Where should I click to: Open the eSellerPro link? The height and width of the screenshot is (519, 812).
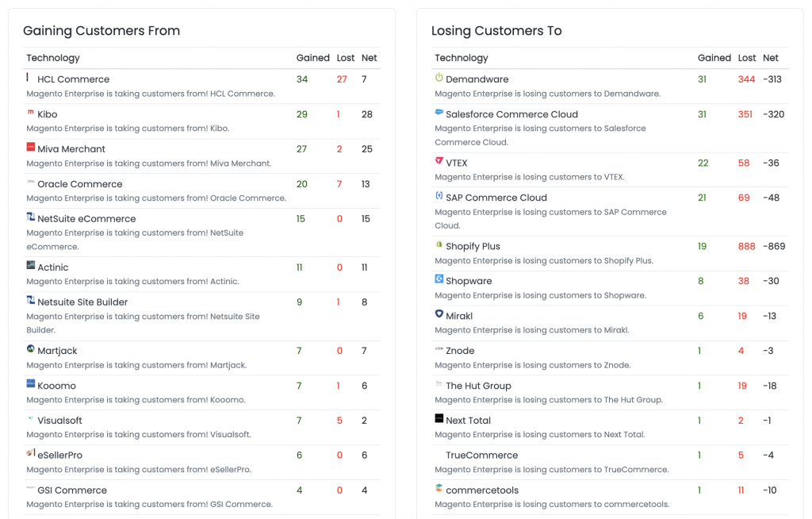[x=59, y=456]
